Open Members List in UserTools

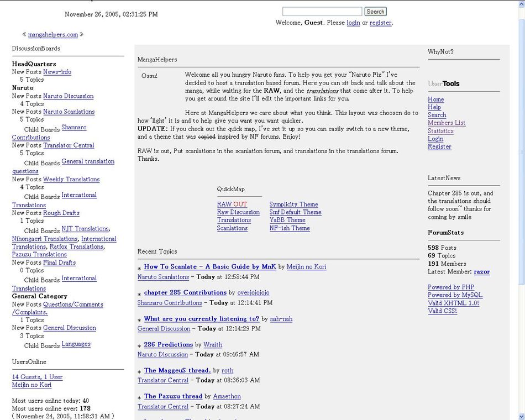447,123
